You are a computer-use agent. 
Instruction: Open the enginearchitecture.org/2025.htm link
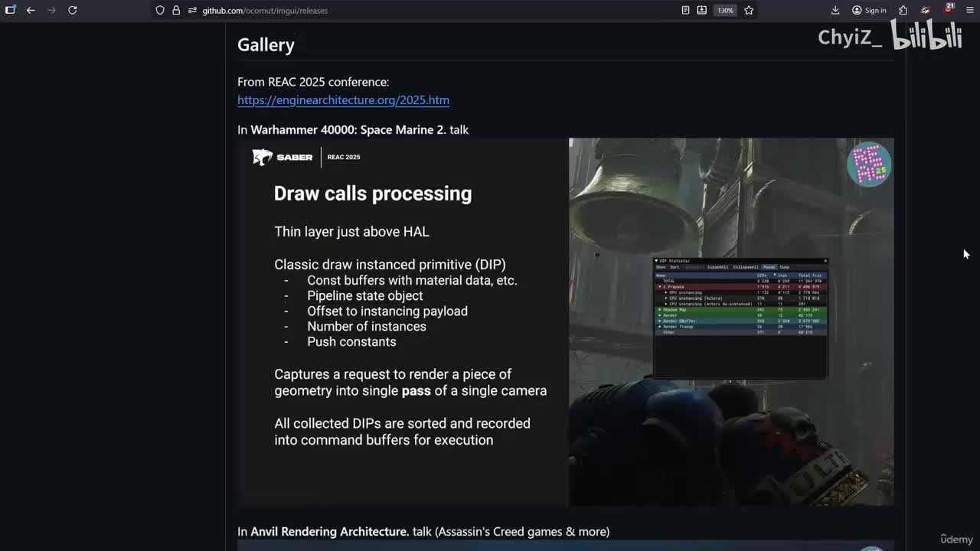(x=343, y=100)
